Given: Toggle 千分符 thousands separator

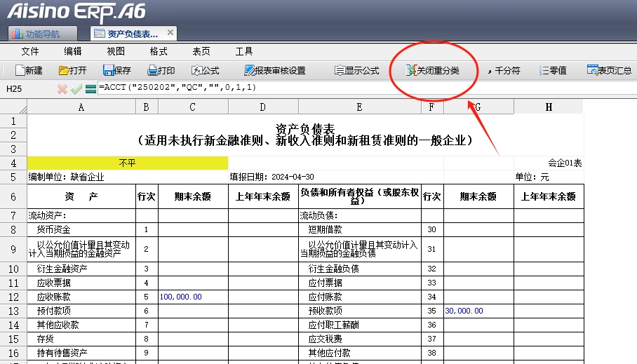Looking at the screenshot, I should (x=504, y=71).
